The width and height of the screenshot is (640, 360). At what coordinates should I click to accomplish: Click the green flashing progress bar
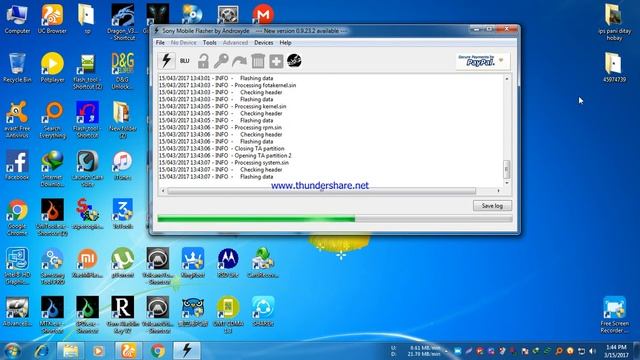335,219
